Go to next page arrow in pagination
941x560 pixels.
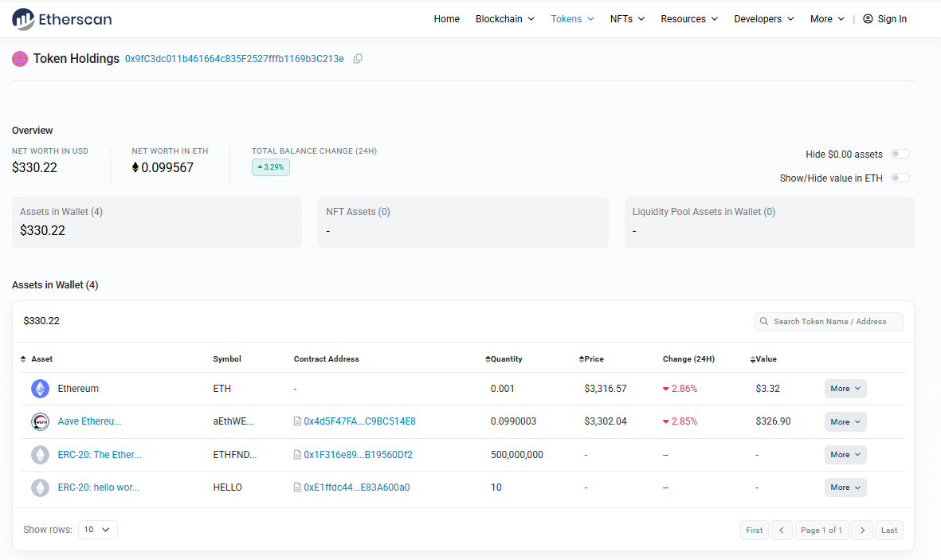point(861,531)
